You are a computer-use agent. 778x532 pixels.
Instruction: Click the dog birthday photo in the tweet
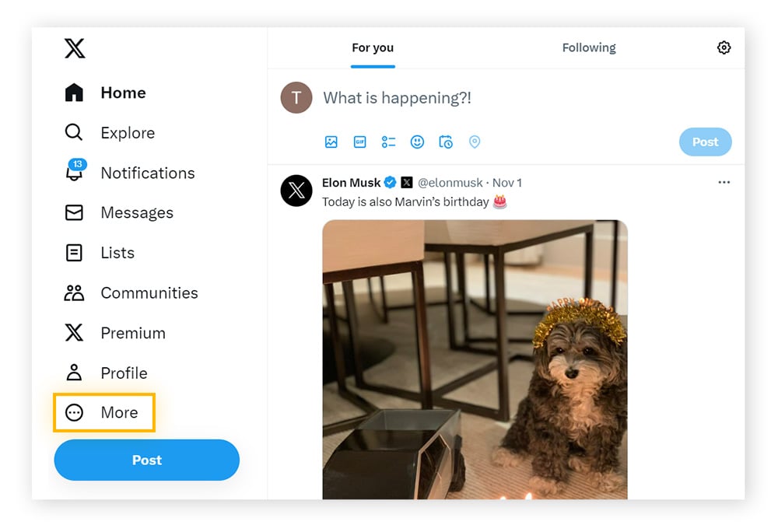(475, 358)
